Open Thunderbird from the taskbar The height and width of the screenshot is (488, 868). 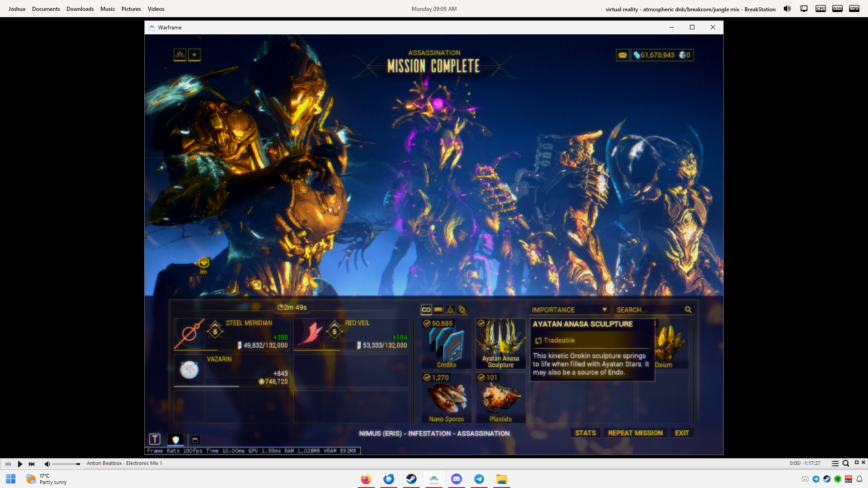(x=389, y=479)
